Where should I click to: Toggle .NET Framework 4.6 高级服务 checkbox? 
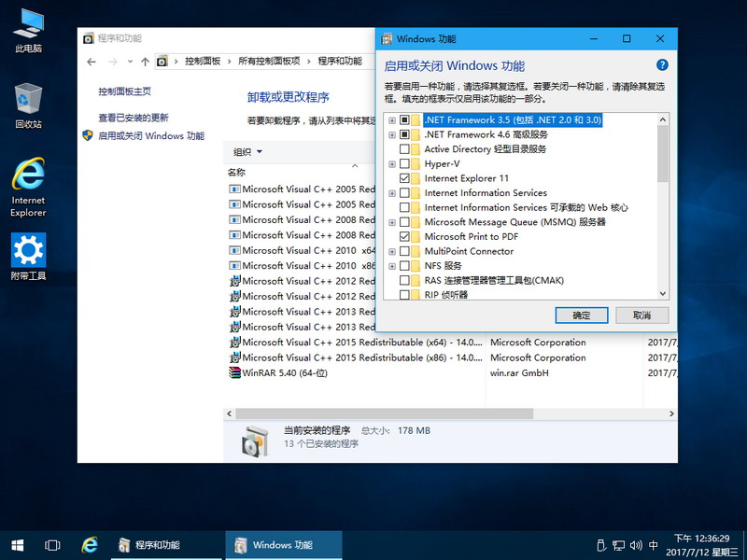[x=404, y=134]
